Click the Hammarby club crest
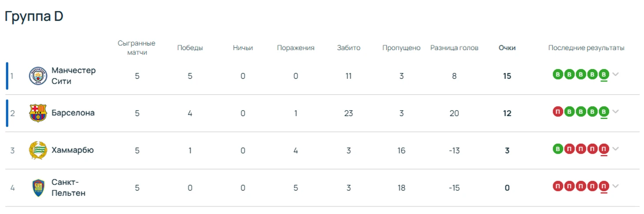Viewport: 644px width, 214px height. click(38, 151)
